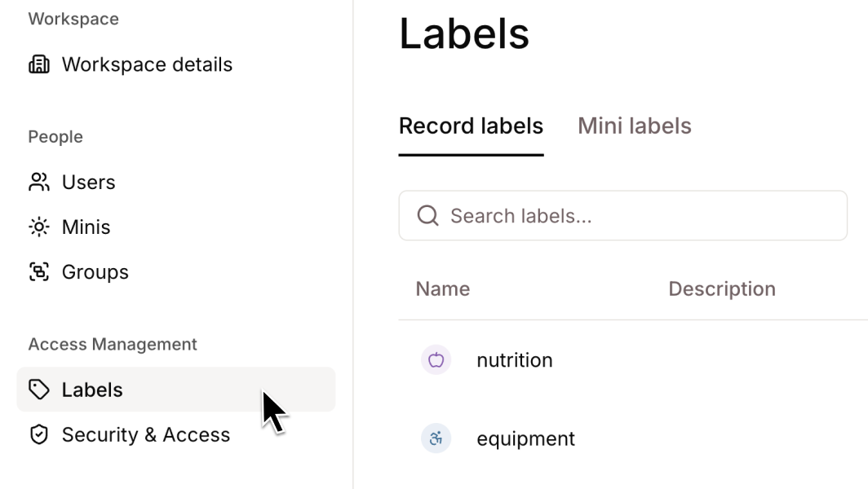Click the Search labels input field

622,215
